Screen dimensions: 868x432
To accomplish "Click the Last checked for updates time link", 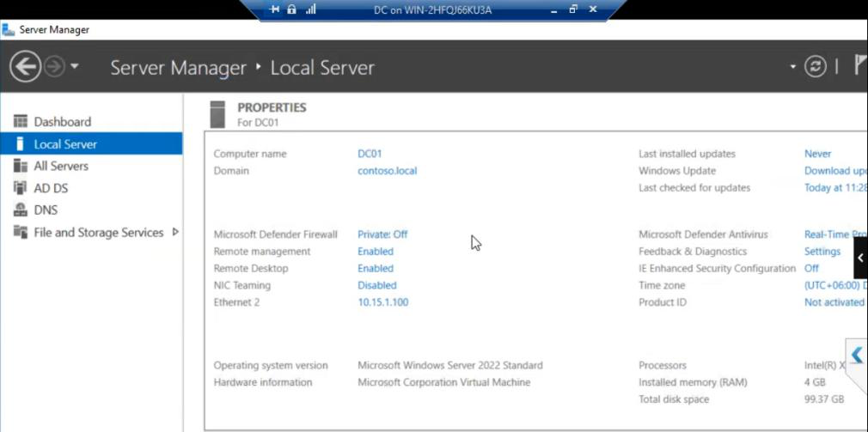I will pyautogui.click(x=836, y=188).
